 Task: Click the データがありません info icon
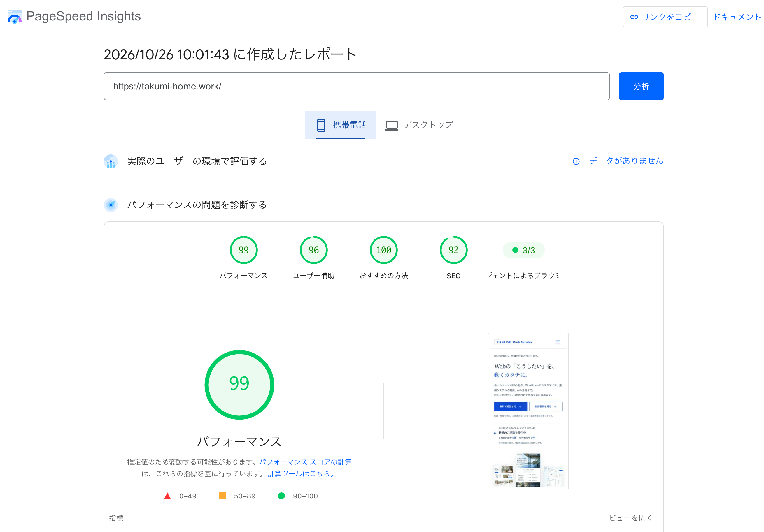pyautogui.click(x=576, y=161)
